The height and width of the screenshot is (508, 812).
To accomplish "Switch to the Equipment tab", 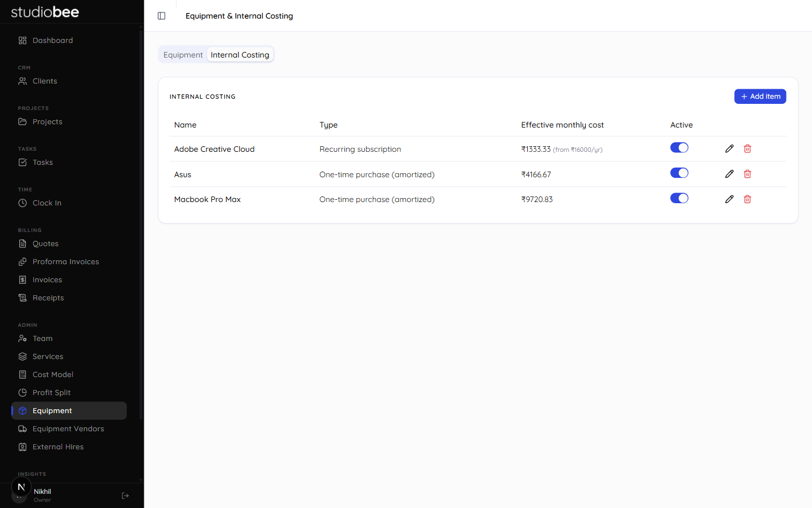I will pyautogui.click(x=183, y=55).
